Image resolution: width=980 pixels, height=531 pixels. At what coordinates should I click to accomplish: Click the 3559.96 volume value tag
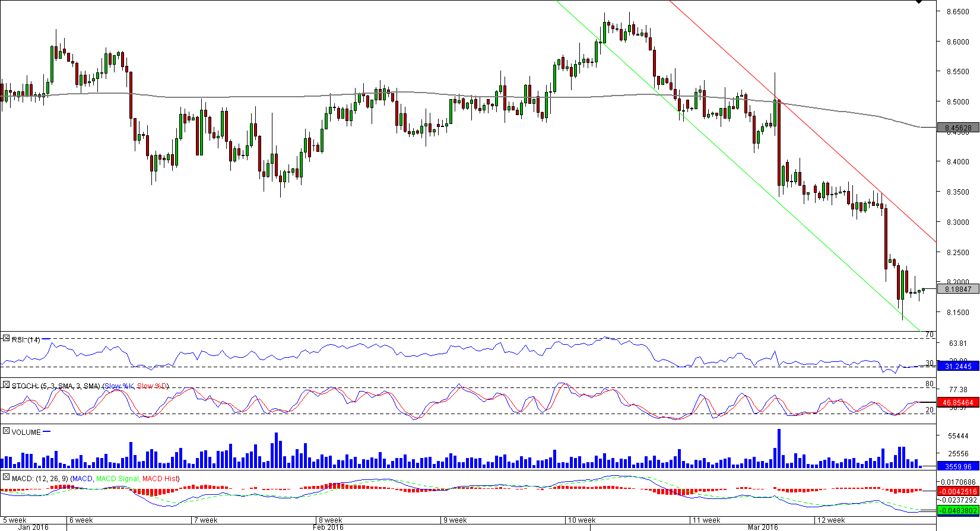[957, 466]
